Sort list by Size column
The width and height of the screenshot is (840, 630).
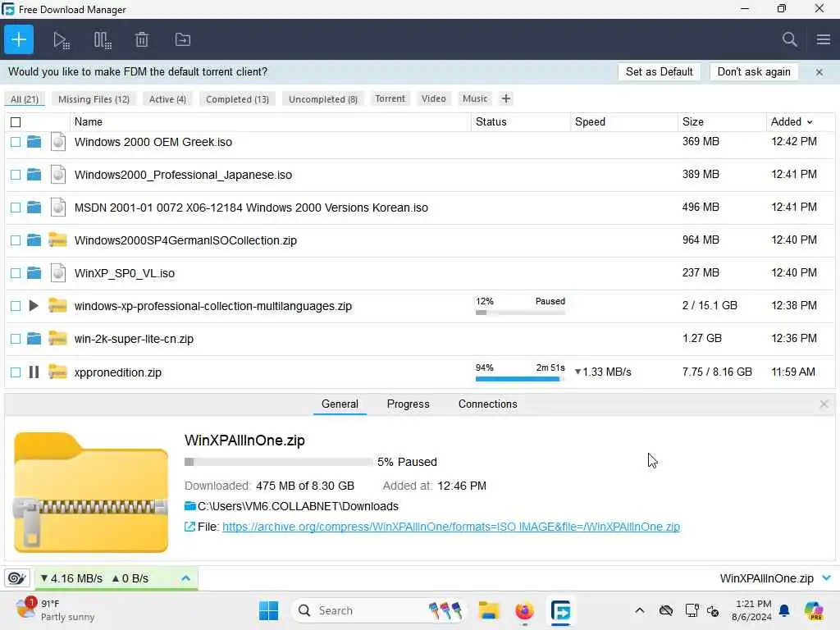point(692,121)
